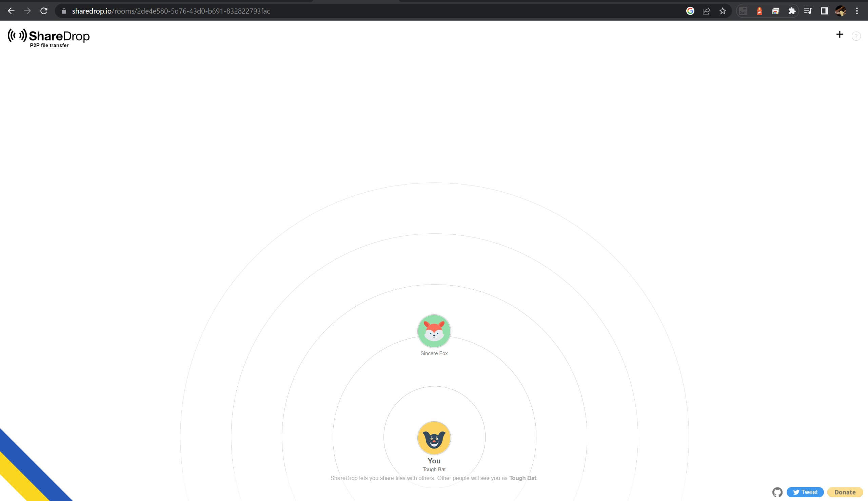Screen dimensions: 868x501
Task: Click the Donate button
Action: [845, 492]
